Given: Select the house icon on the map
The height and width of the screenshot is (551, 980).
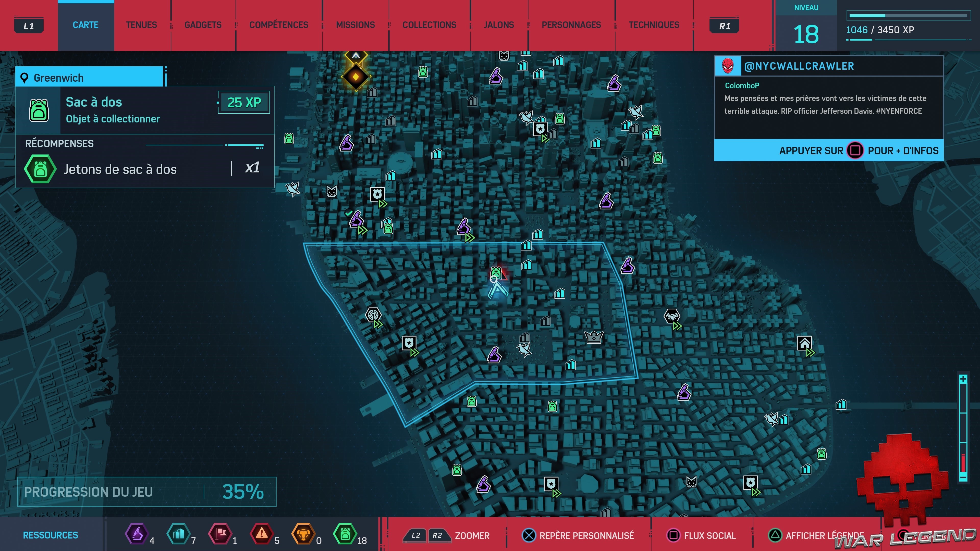Looking at the screenshot, I should pyautogui.click(x=804, y=343).
